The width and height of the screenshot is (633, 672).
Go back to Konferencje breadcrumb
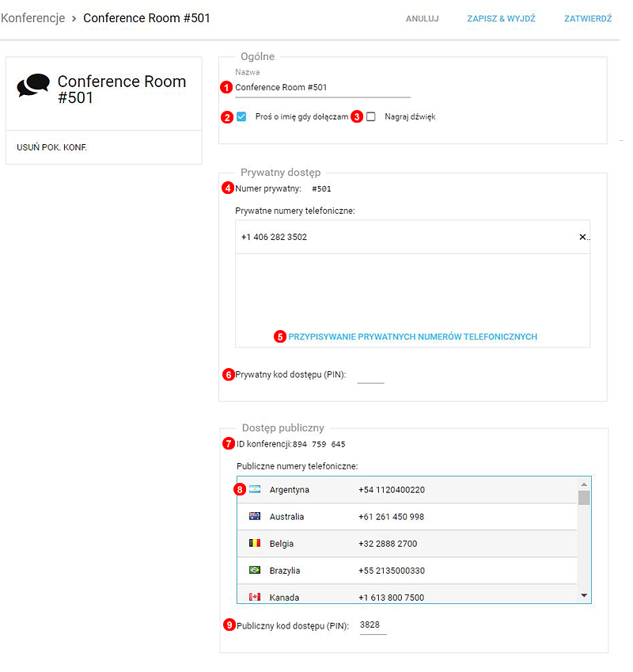pos(32,17)
